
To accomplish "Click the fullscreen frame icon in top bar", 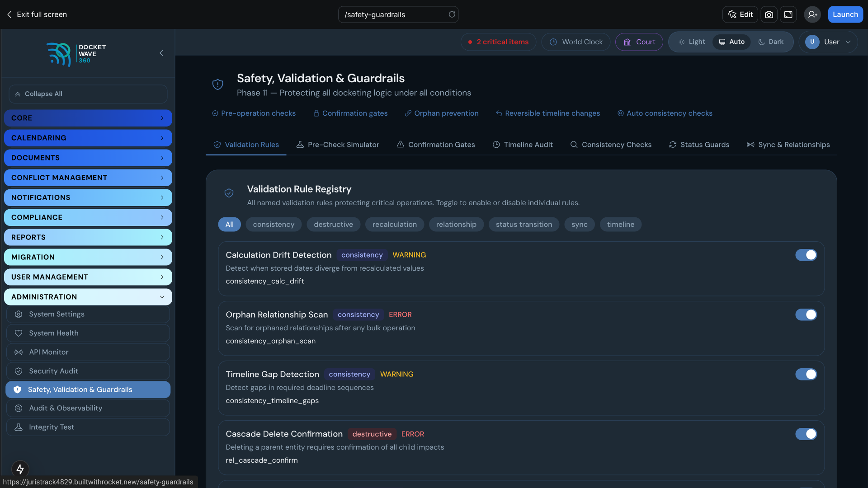I will click(788, 14).
